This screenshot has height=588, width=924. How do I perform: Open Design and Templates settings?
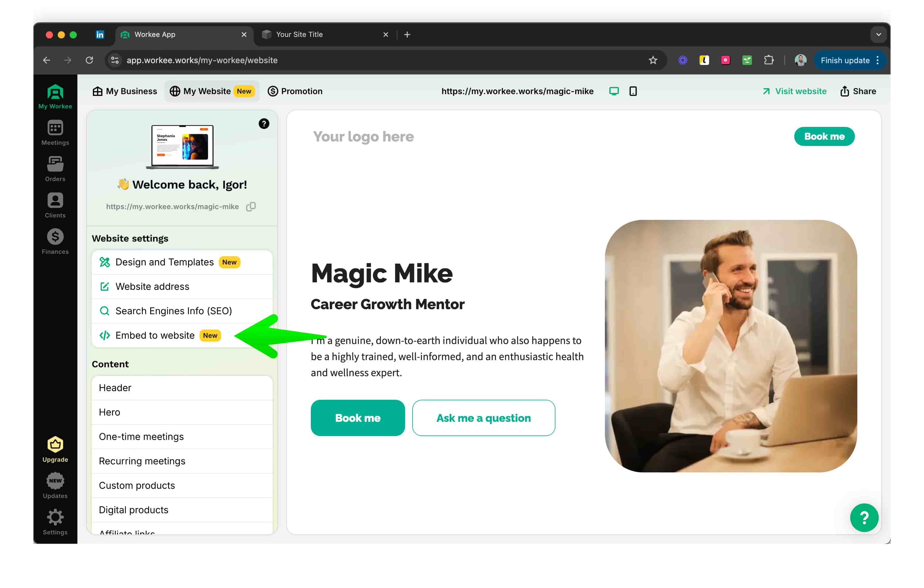click(x=182, y=262)
